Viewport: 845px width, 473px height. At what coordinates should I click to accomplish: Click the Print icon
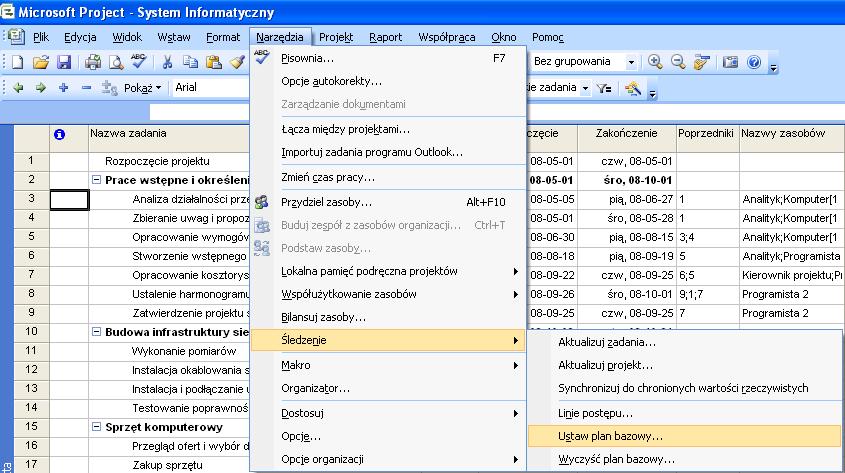pyautogui.click(x=93, y=62)
